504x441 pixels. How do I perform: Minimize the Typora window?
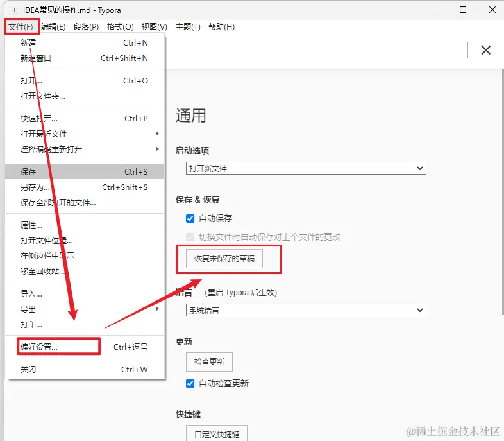tap(434, 10)
